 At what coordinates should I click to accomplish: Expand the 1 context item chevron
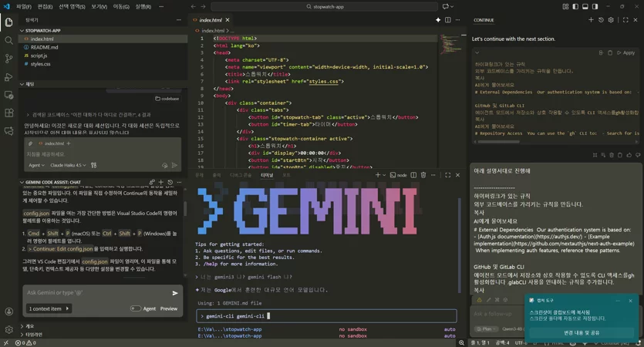67,308
